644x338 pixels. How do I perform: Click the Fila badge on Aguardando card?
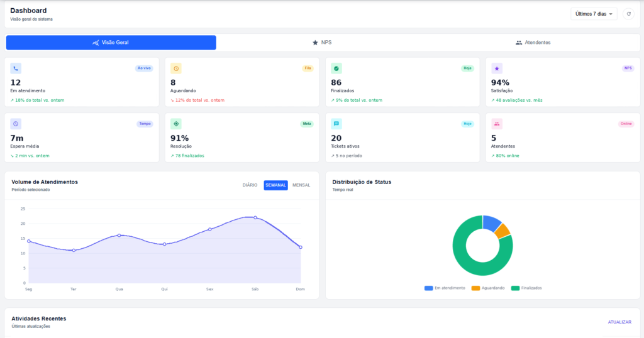pyautogui.click(x=308, y=68)
